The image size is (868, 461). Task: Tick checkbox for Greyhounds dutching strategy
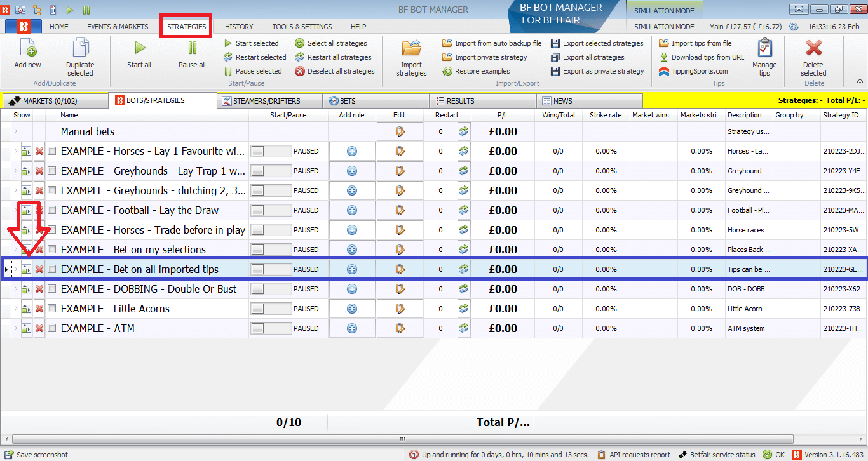click(52, 190)
